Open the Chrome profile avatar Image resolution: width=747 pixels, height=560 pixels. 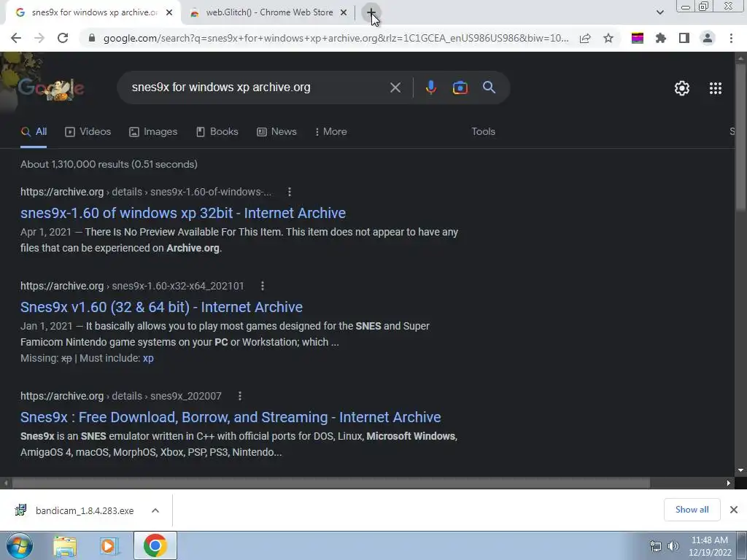coord(708,38)
